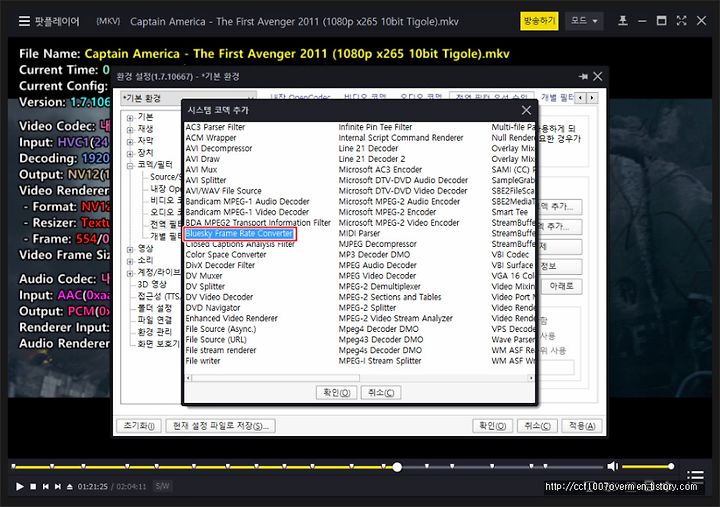Cancel codec dialog with 취소(C)

click(381, 393)
